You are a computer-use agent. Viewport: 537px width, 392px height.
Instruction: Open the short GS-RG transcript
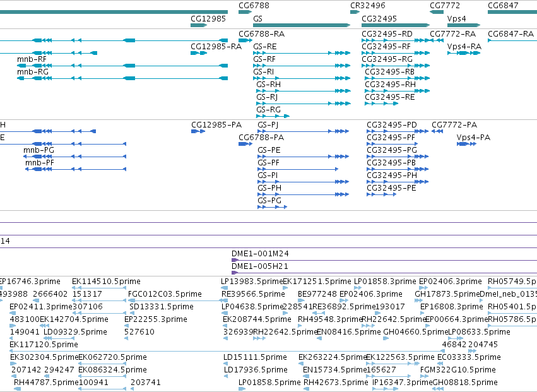[x=273, y=116]
